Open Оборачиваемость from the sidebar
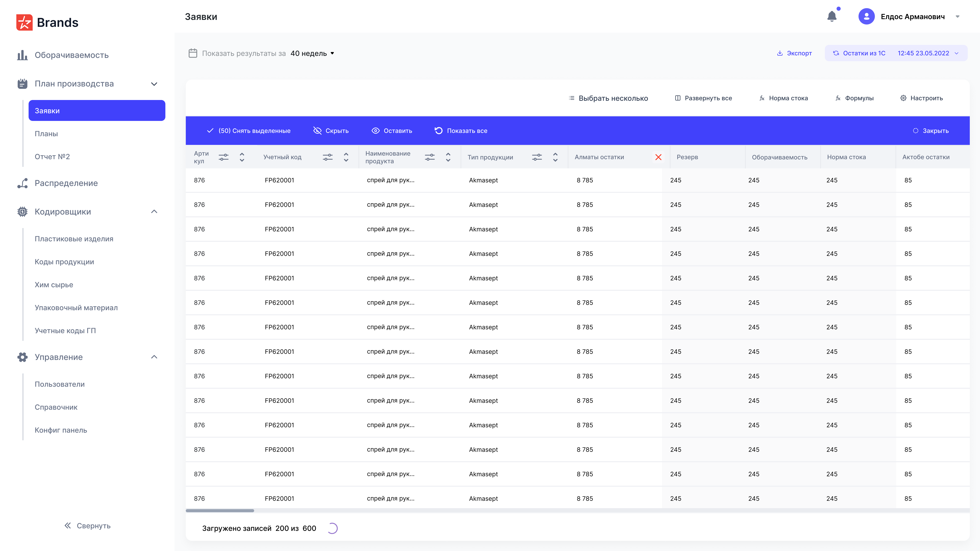This screenshot has height=551, width=980. coord(71,55)
